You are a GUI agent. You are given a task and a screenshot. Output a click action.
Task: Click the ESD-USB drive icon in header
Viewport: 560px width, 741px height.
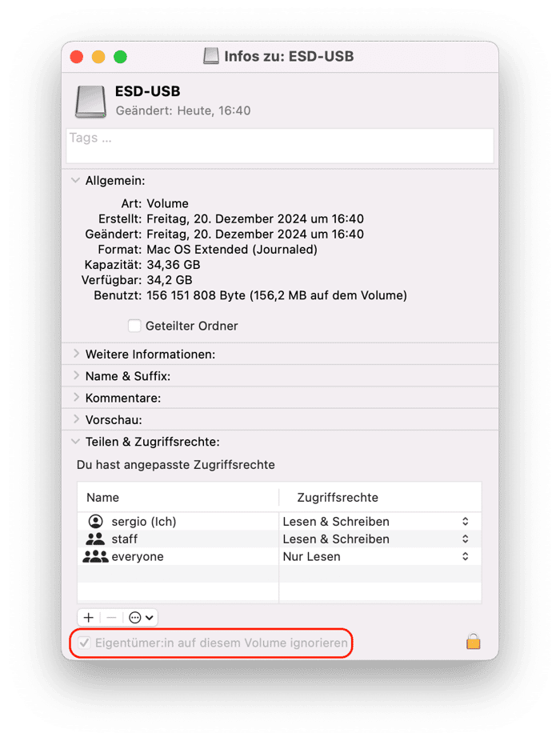tap(90, 101)
